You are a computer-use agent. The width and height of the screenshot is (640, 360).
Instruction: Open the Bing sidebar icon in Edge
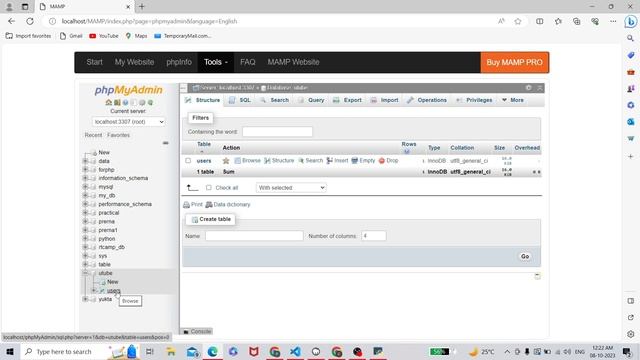(x=631, y=21)
